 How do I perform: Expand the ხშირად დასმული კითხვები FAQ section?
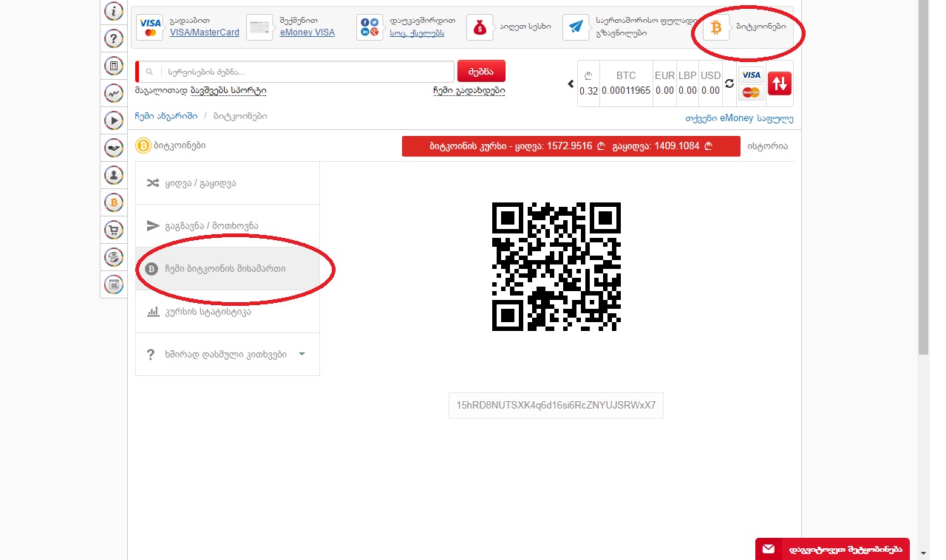click(x=228, y=355)
